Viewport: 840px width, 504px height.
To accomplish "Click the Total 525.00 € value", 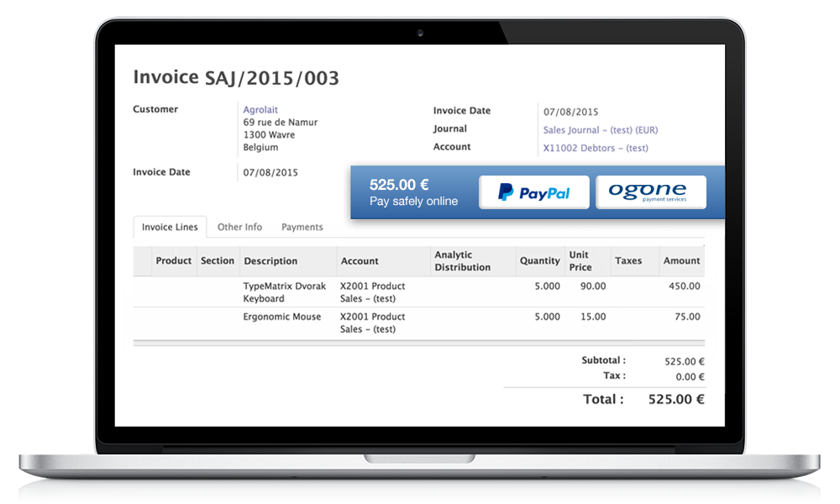I will [676, 400].
